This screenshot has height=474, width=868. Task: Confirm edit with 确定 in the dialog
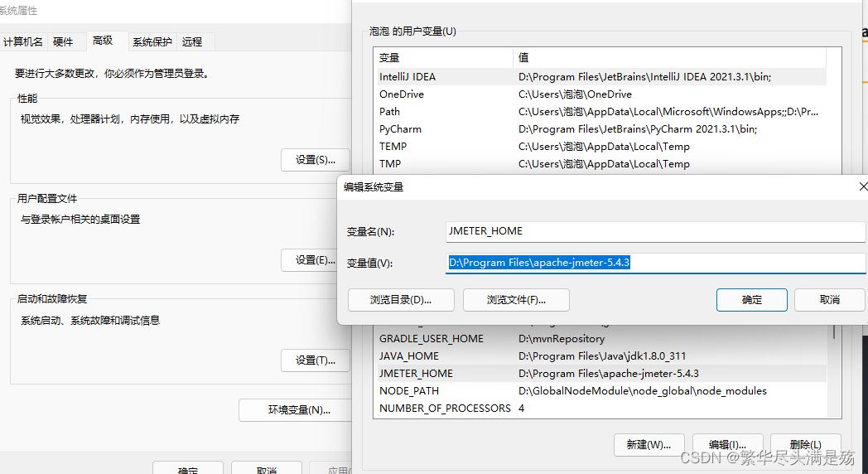tap(752, 300)
